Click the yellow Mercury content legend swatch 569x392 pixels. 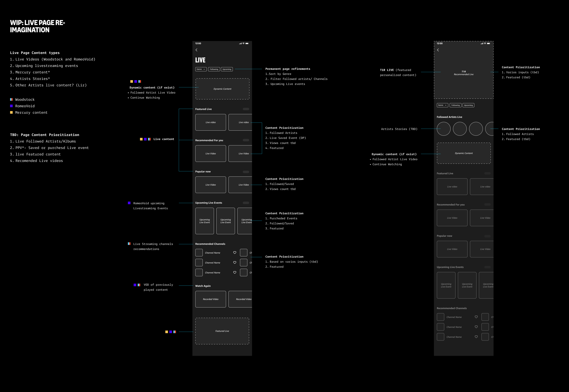11,113
